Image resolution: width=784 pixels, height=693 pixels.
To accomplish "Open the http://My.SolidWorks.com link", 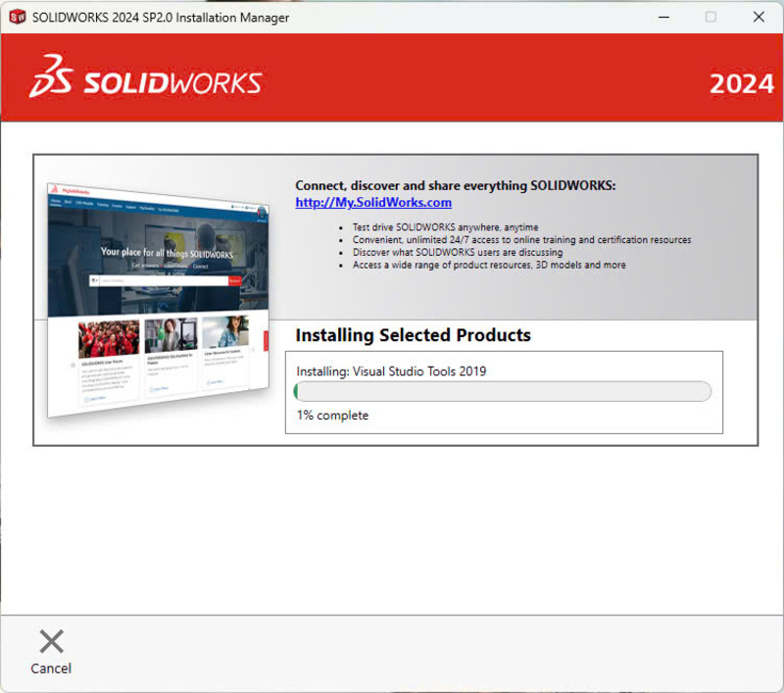I will click(373, 203).
